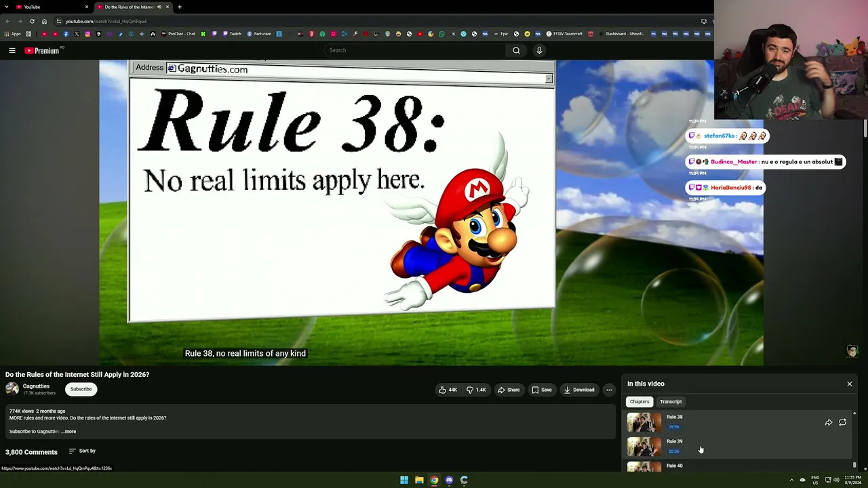Image resolution: width=868 pixels, height=488 pixels.
Task: Open the Facturare bookmark
Action: [x=259, y=34]
